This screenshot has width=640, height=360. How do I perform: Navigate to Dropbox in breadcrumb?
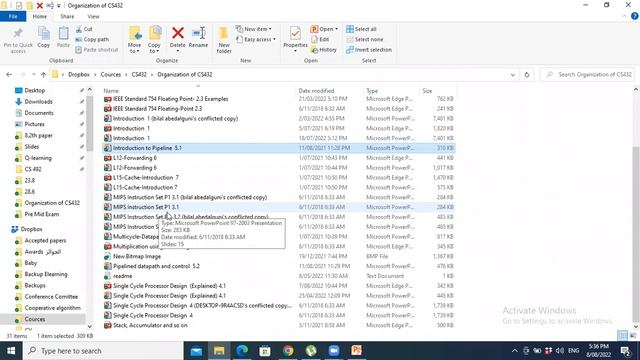click(79, 75)
